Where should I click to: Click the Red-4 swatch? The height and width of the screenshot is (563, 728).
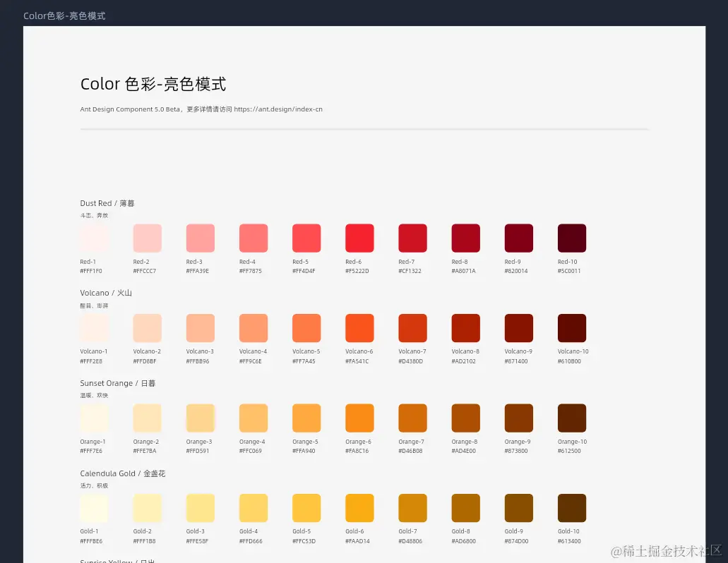[x=253, y=238]
